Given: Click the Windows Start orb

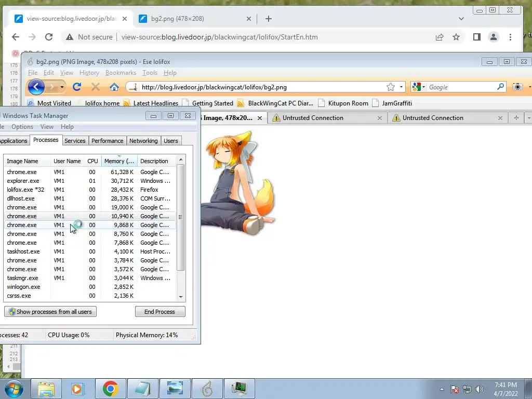Looking at the screenshot, I should (x=14, y=389).
